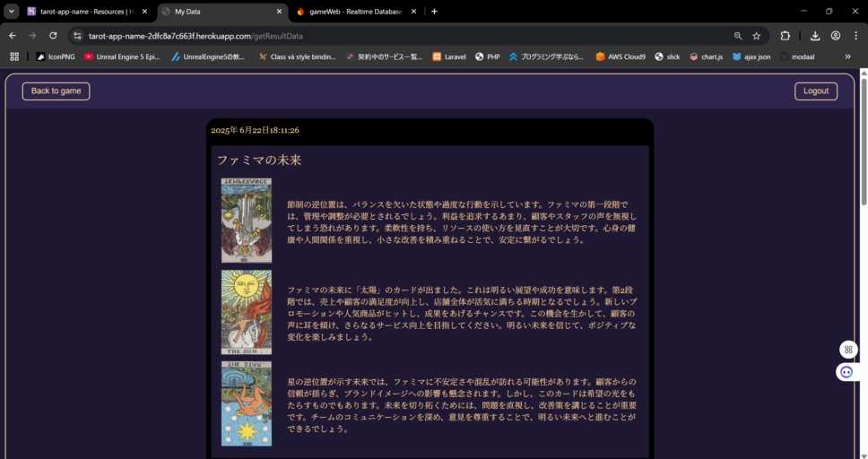
Task: Close the gameWeb Realtime Database tab
Action: 413,12
